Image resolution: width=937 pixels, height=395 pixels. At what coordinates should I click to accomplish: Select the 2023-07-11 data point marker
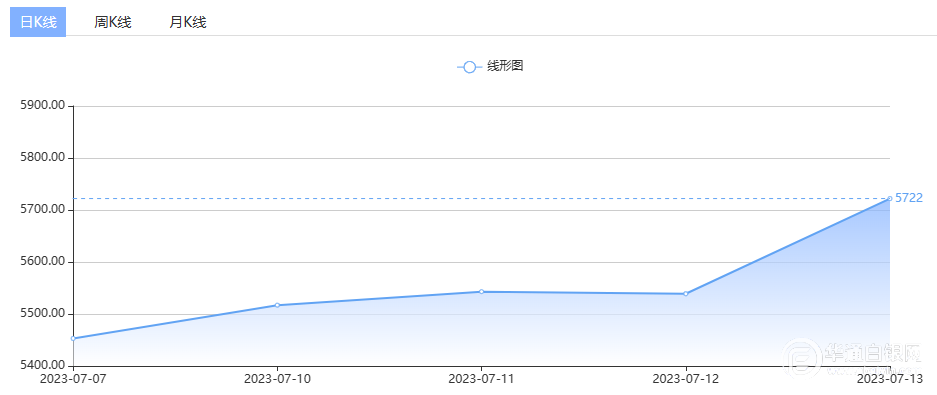point(482,292)
